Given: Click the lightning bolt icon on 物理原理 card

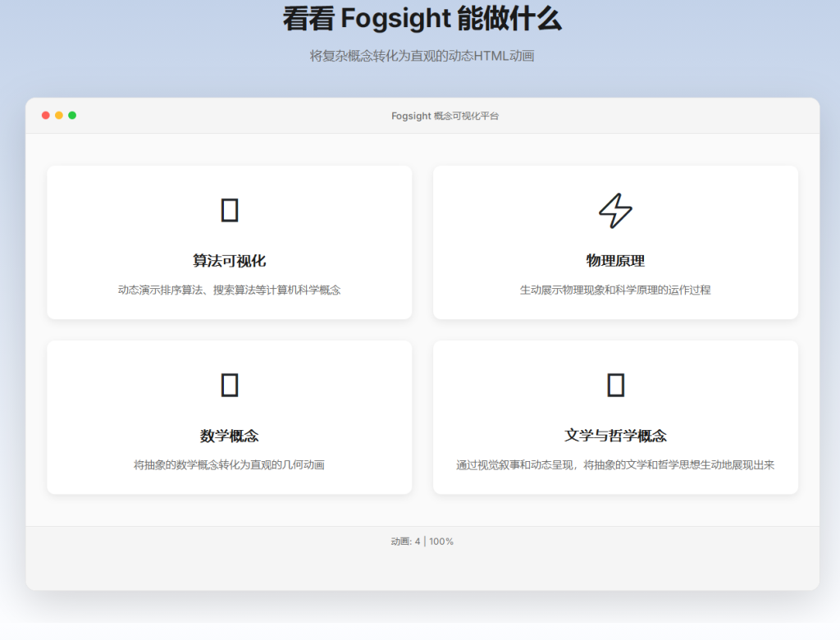Looking at the screenshot, I should (x=616, y=212).
